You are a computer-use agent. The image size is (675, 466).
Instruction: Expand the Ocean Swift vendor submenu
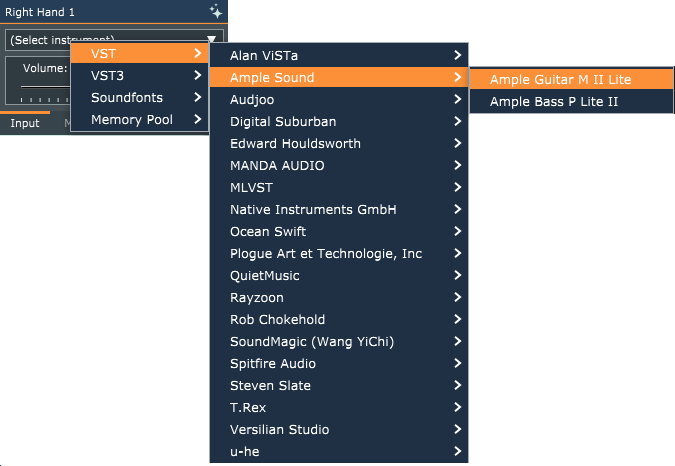[339, 231]
